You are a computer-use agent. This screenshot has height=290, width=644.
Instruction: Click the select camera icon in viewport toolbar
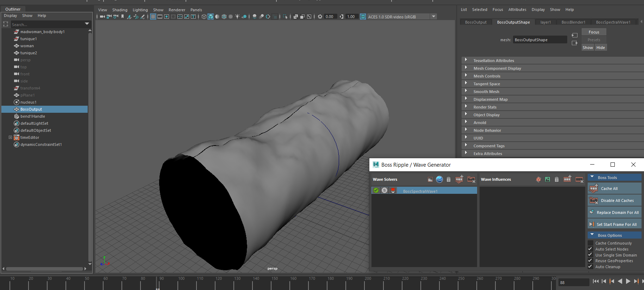(102, 17)
